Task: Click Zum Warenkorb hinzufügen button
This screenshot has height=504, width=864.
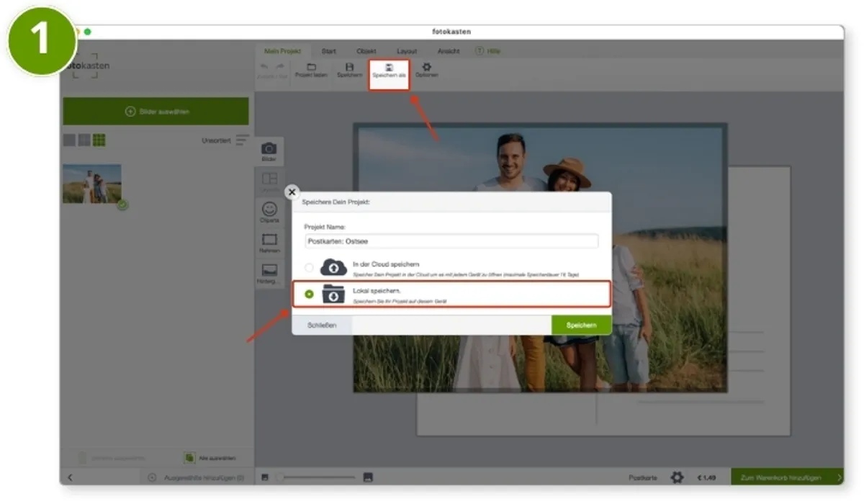Action: (788, 477)
